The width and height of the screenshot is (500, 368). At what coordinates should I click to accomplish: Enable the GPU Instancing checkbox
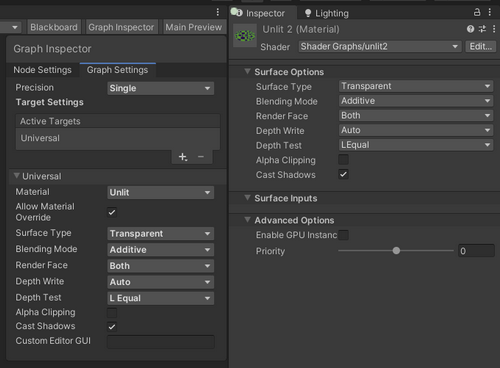tap(343, 235)
